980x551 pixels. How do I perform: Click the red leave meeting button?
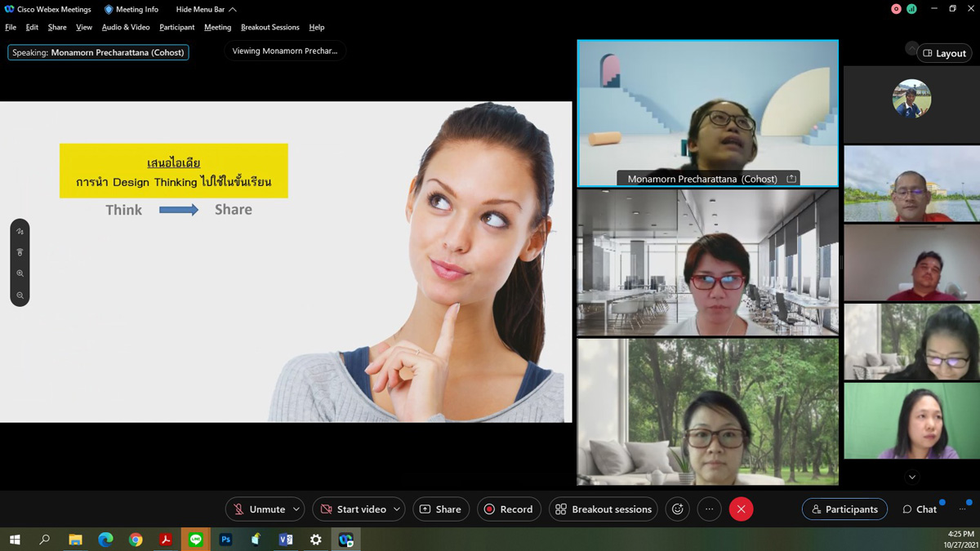pos(741,509)
